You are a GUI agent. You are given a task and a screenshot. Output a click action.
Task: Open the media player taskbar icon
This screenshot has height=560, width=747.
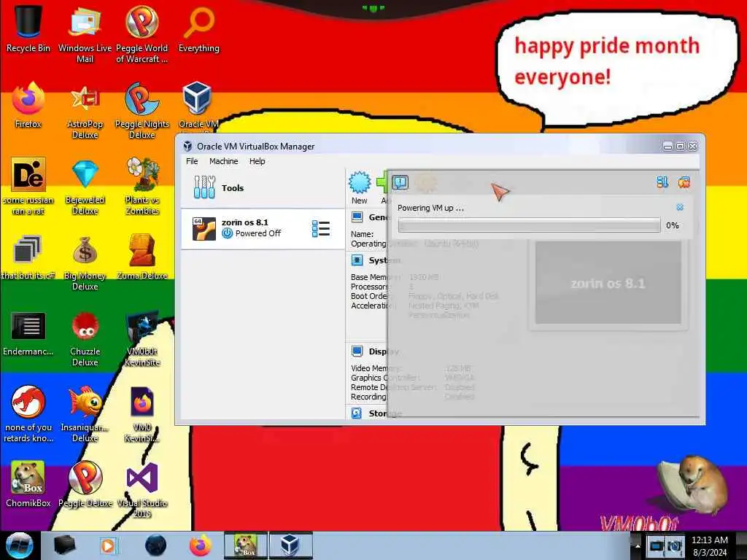[x=108, y=545]
